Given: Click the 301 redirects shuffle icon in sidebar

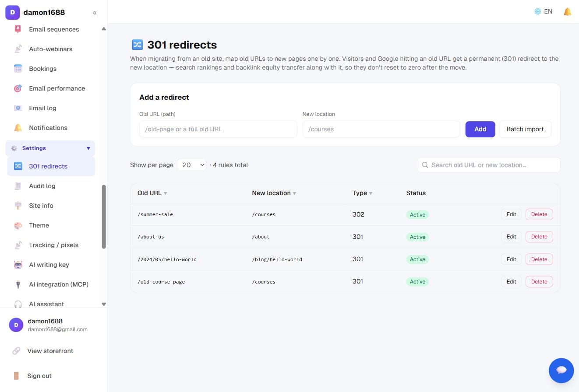Looking at the screenshot, I should click(x=18, y=166).
